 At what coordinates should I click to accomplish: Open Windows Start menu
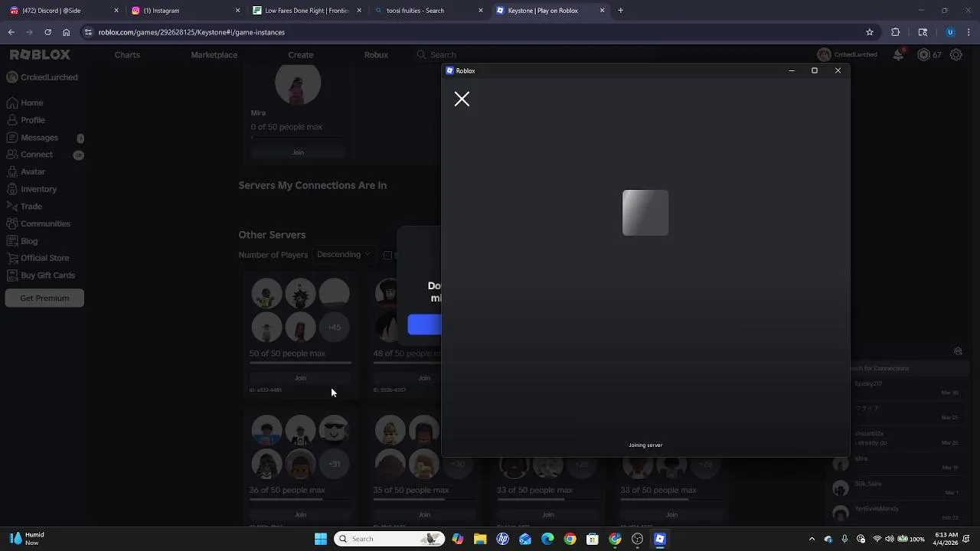(x=321, y=539)
